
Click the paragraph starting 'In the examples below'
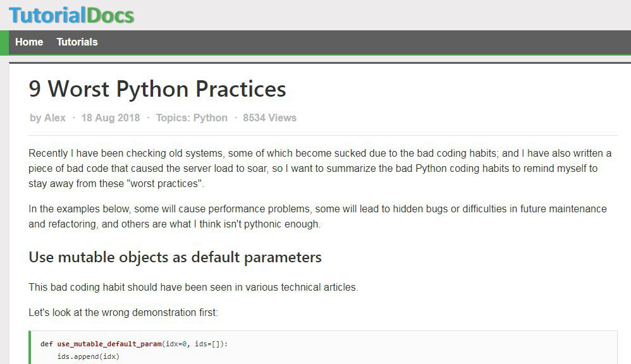317,216
